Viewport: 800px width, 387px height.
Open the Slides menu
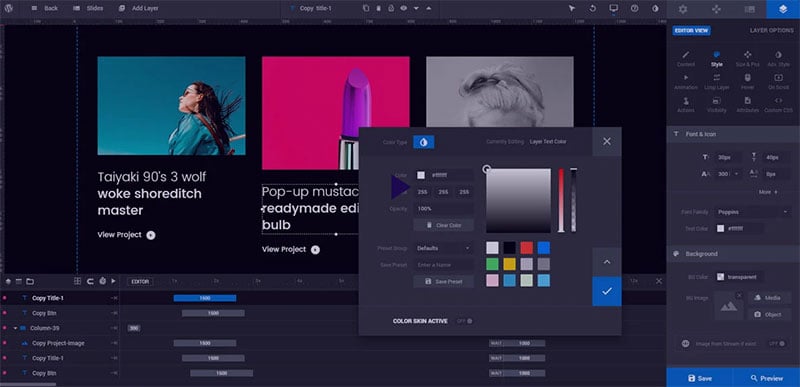point(88,9)
